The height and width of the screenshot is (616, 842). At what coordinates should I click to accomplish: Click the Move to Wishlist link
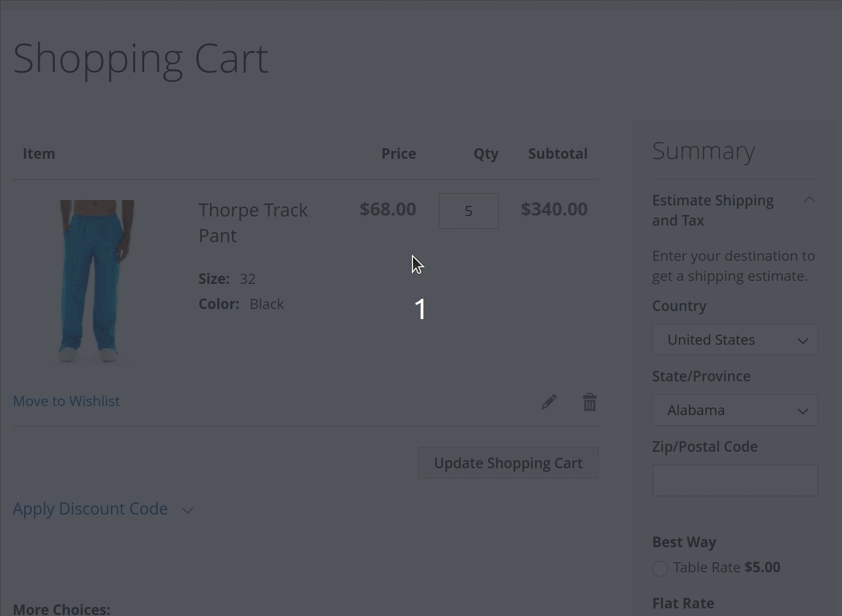66,400
